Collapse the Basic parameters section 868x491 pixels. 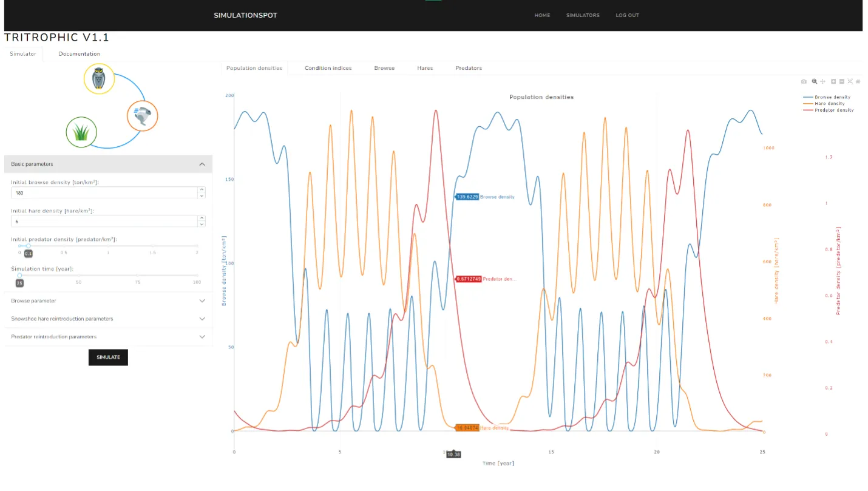click(108, 164)
